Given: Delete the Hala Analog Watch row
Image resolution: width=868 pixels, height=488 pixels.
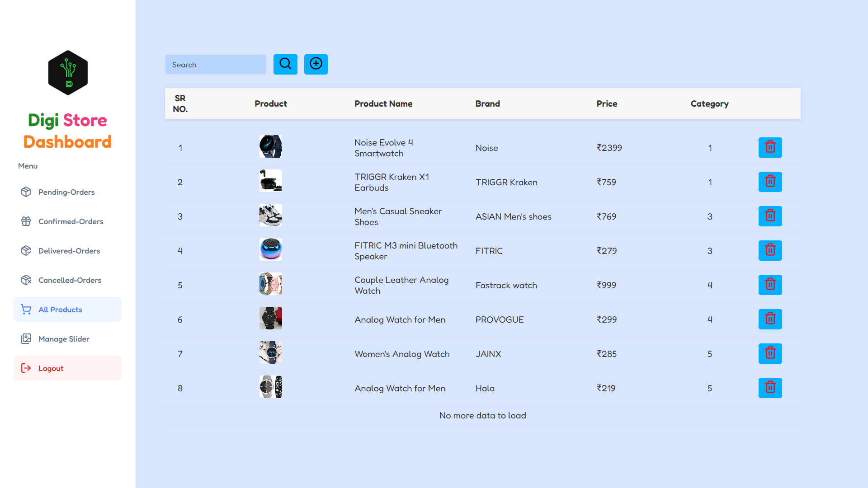Looking at the screenshot, I should (x=770, y=388).
